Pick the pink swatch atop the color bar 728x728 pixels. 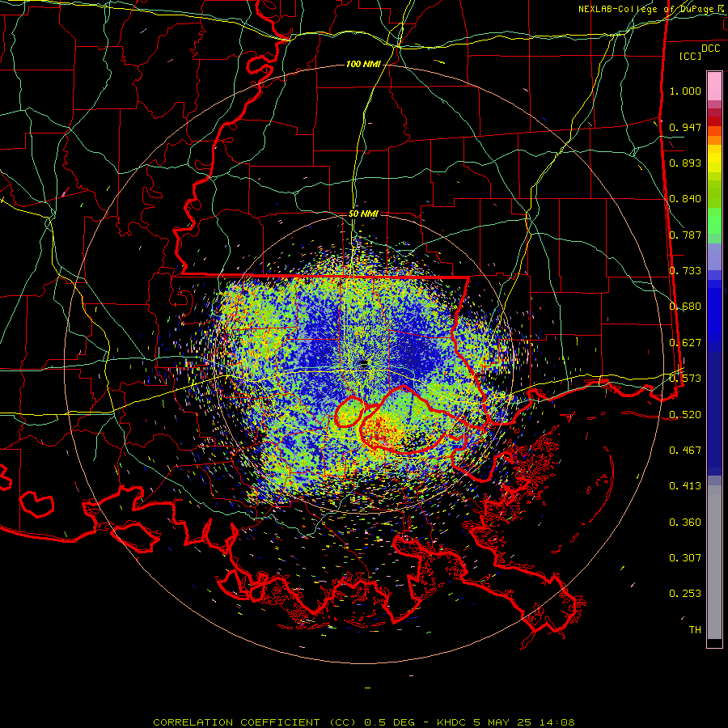(x=714, y=86)
